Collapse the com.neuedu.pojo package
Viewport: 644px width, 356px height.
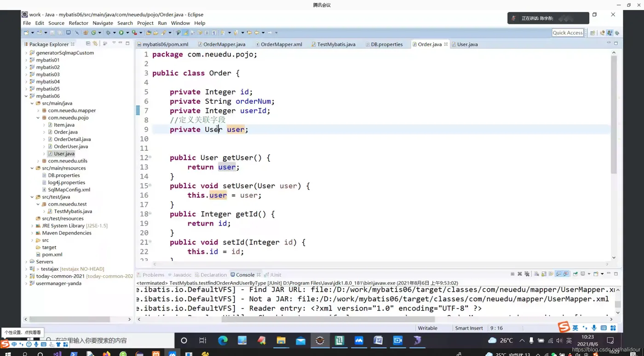38,118
